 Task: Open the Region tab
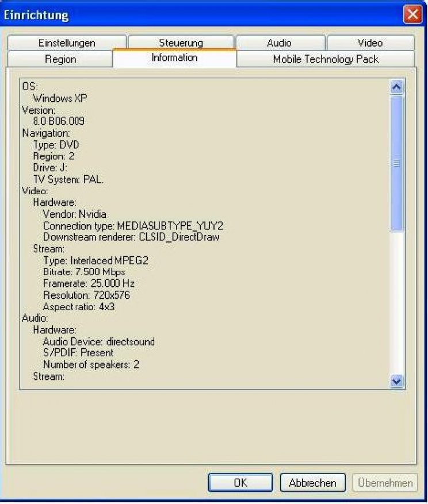click(60, 59)
